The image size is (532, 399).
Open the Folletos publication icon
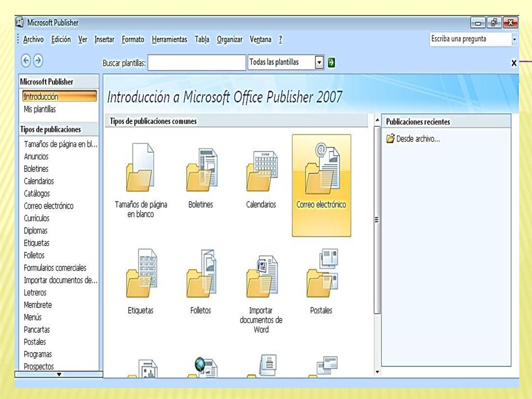click(x=201, y=273)
